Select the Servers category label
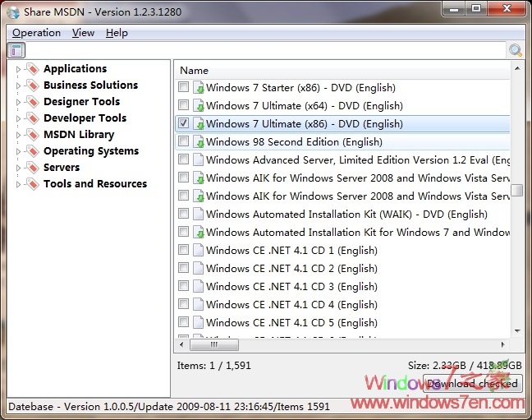The height and width of the screenshot is (420, 532). point(62,168)
